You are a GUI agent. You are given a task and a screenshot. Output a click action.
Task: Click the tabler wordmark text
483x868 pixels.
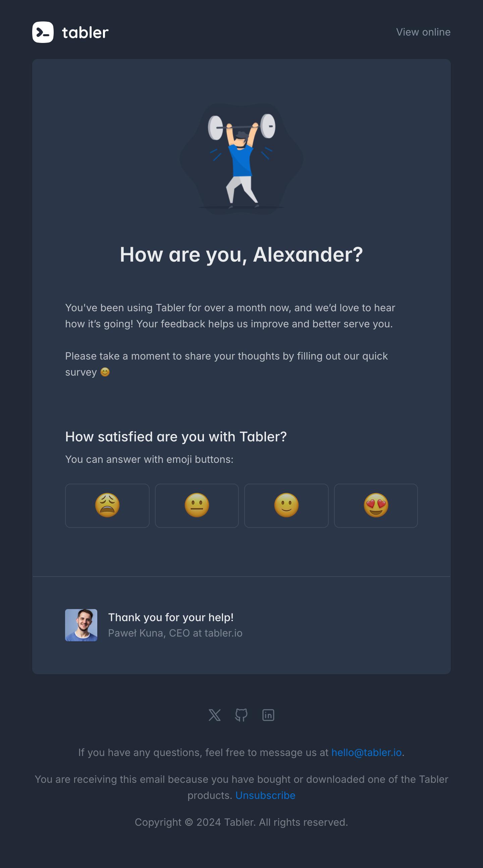(x=85, y=33)
